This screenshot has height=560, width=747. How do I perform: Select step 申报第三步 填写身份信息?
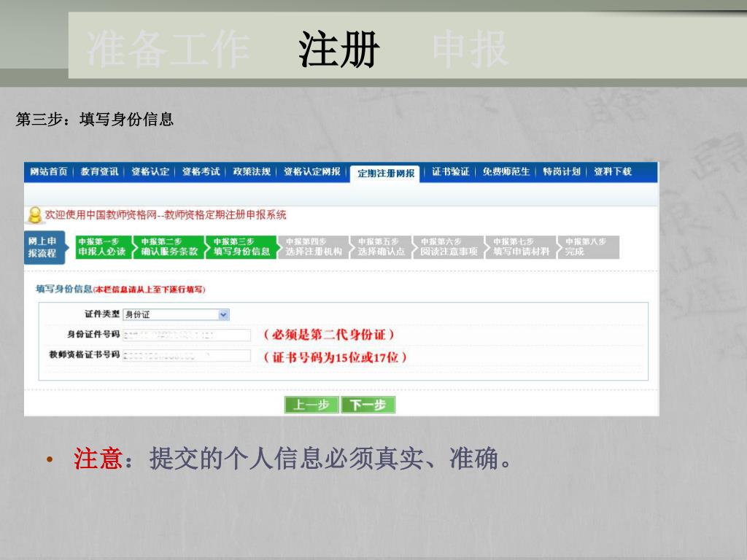(x=241, y=247)
